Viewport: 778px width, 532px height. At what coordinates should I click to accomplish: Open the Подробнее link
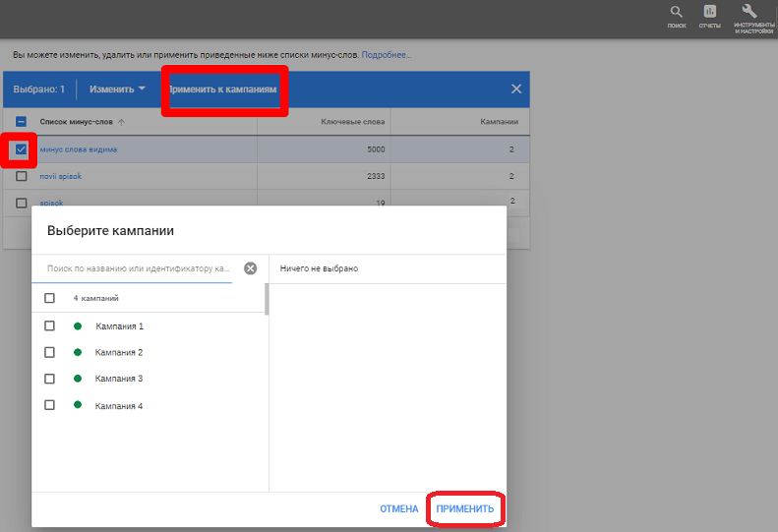pyautogui.click(x=387, y=55)
